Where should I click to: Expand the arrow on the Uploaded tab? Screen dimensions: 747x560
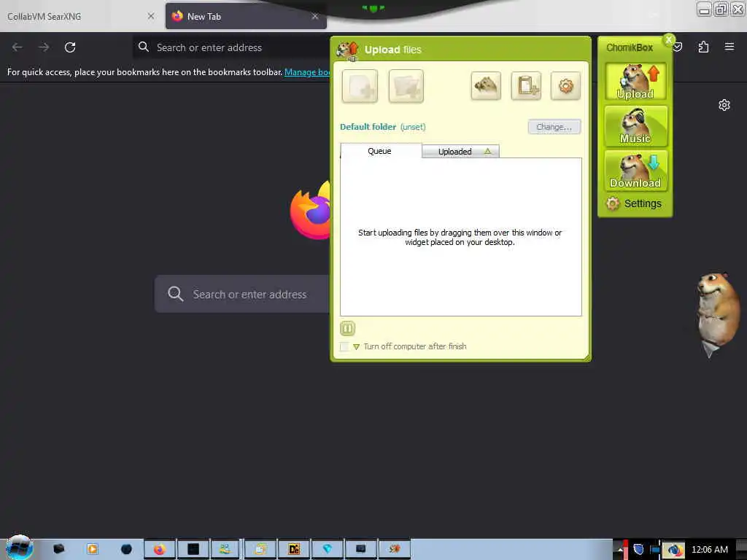tap(488, 151)
